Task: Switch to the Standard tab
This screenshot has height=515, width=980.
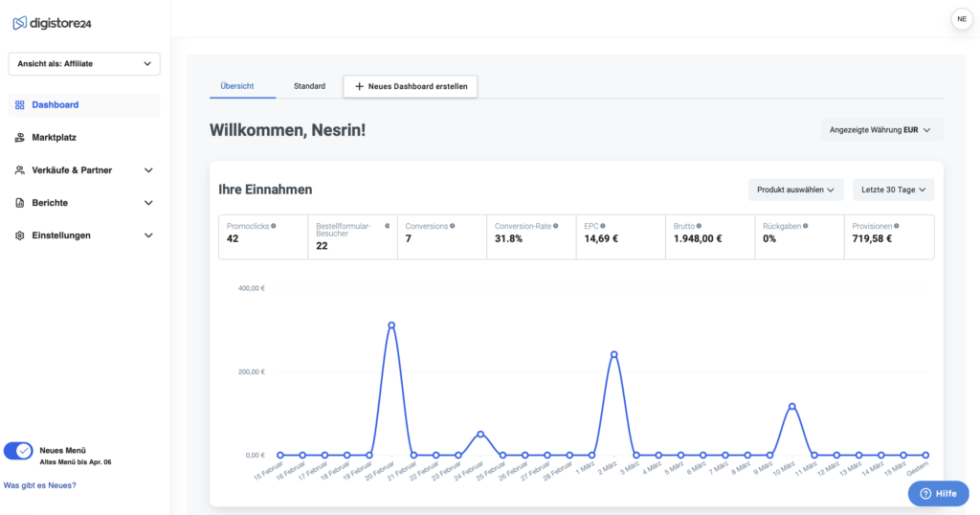Action: pos(309,86)
